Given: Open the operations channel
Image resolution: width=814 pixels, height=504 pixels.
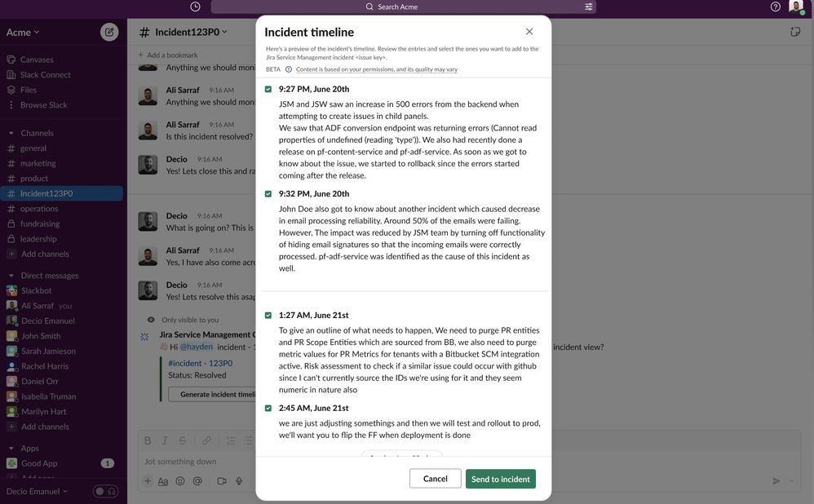Looking at the screenshot, I should coord(39,209).
